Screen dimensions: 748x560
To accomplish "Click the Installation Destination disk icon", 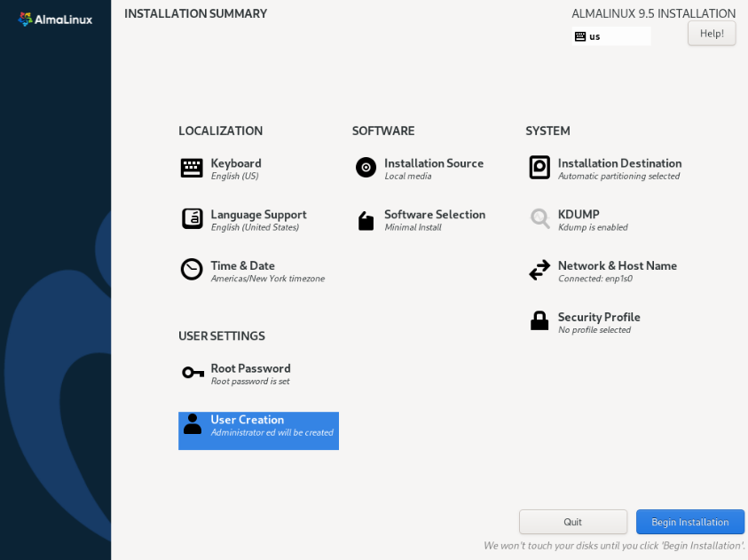I will [x=539, y=168].
